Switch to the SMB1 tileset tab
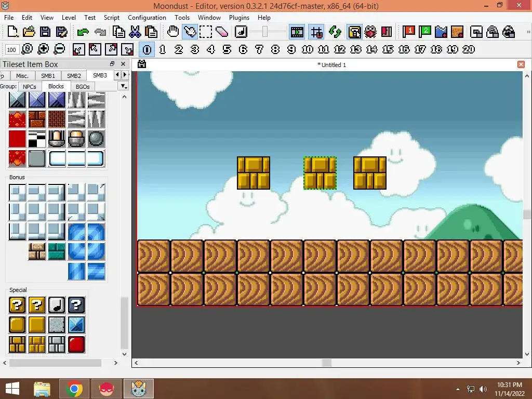 point(48,76)
